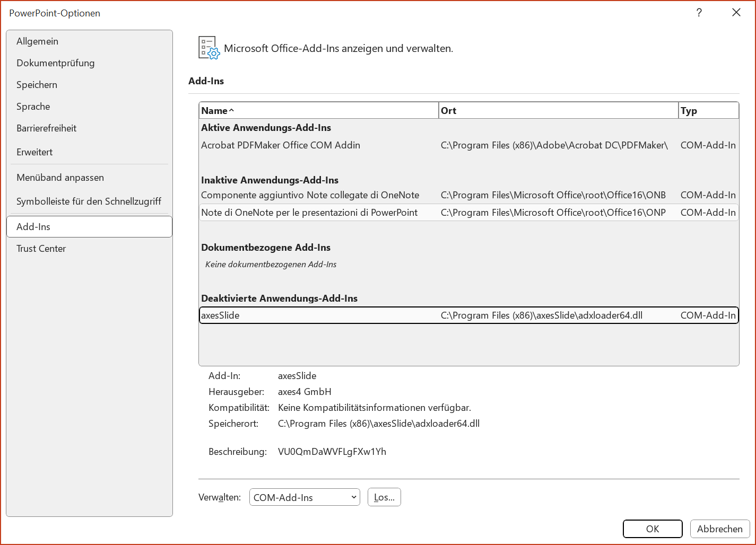The height and width of the screenshot is (545, 756).
Task: Click the Ort column header
Action: [x=559, y=111]
